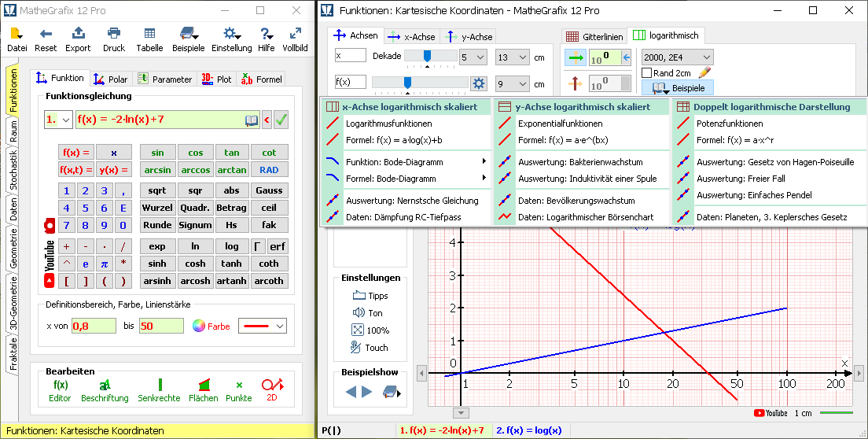Select the Punkte points tool
Image resolution: width=868 pixels, height=439 pixels.
pos(238,390)
